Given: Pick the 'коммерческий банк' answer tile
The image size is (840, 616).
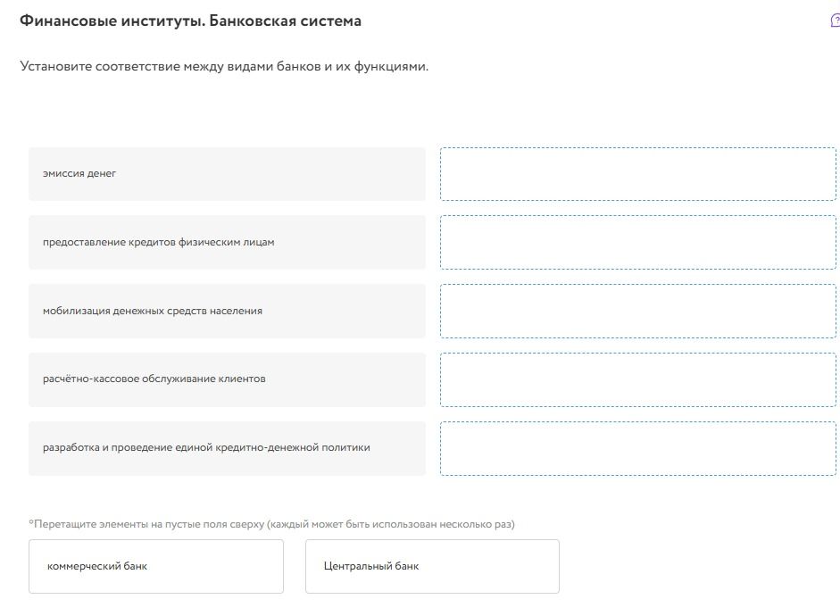Looking at the screenshot, I should click(156, 566).
